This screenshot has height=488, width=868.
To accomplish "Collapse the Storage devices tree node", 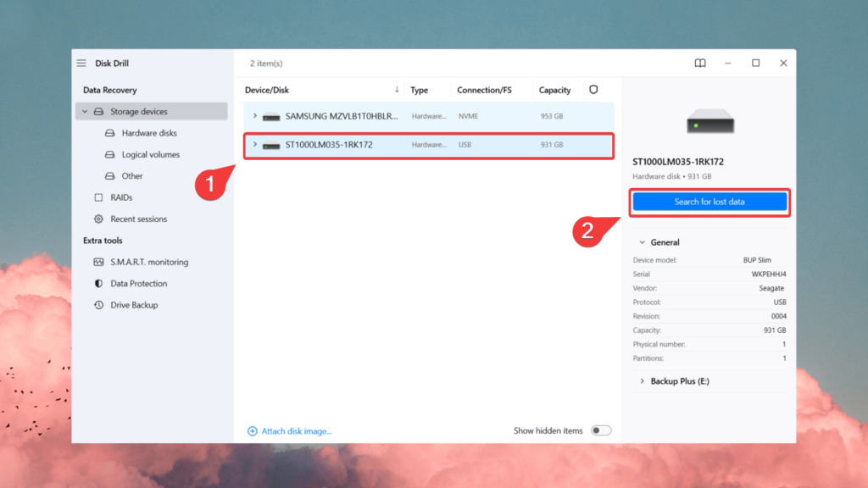I will click(x=85, y=112).
